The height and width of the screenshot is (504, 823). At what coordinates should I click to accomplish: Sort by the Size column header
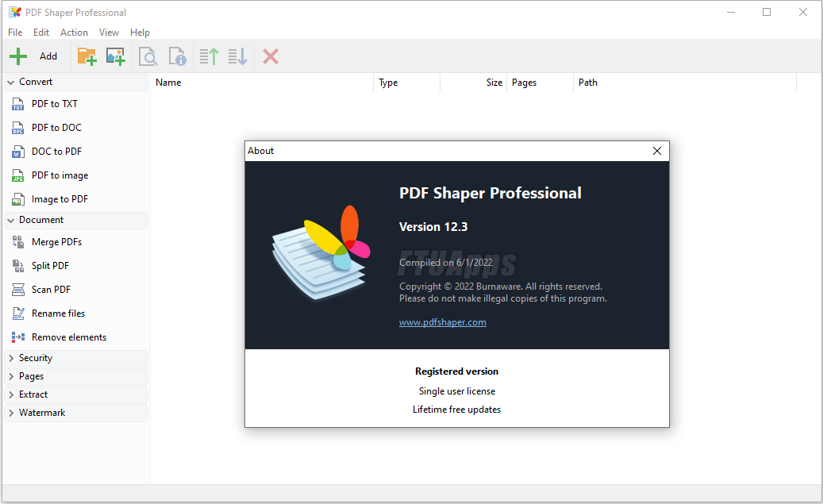click(x=474, y=83)
